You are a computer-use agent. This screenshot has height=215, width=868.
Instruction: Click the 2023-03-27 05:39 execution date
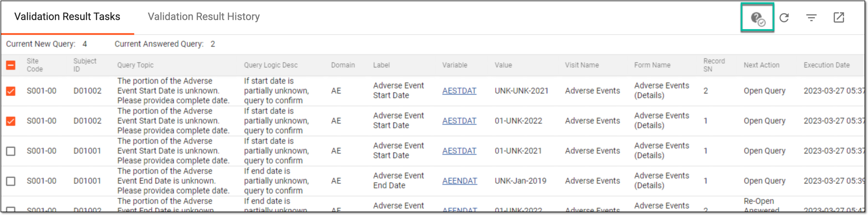834,181
